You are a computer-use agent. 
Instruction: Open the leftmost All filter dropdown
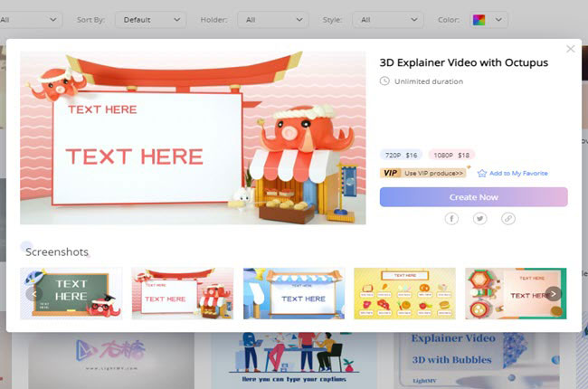29,20
